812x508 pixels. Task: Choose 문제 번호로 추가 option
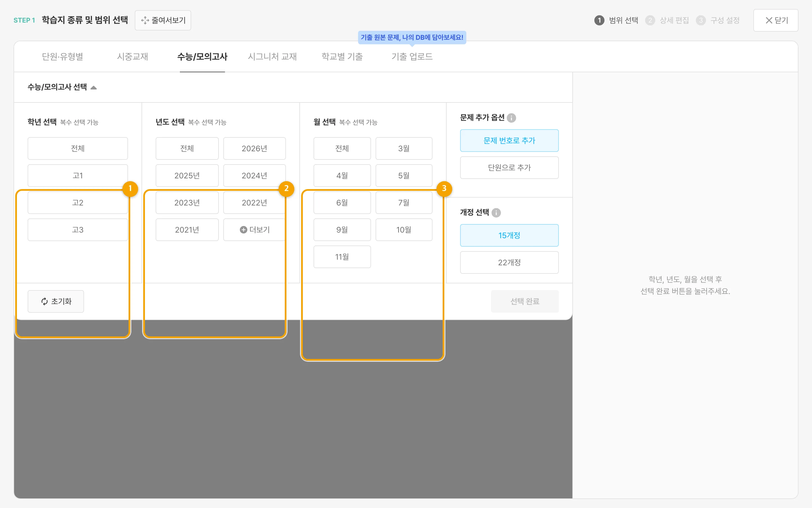click(x=509, y=141)
